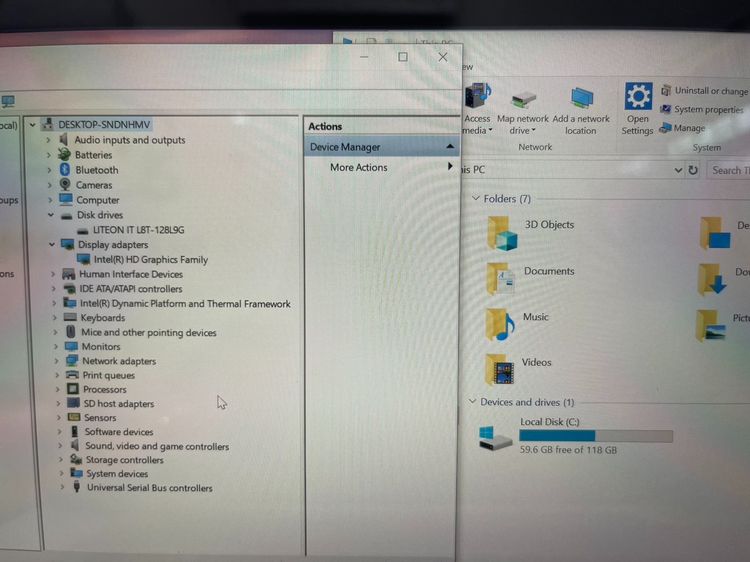The height and width of the screenshot is (562, 750).
Task: Select the Documents folder label
Action: pyautogui.click(x=549, y=271)
